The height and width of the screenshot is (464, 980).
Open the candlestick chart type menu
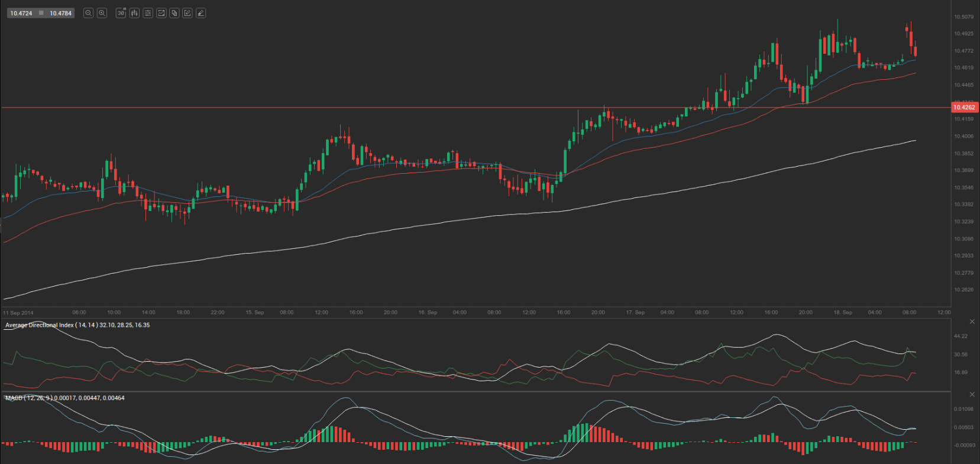tap(134, 13)
